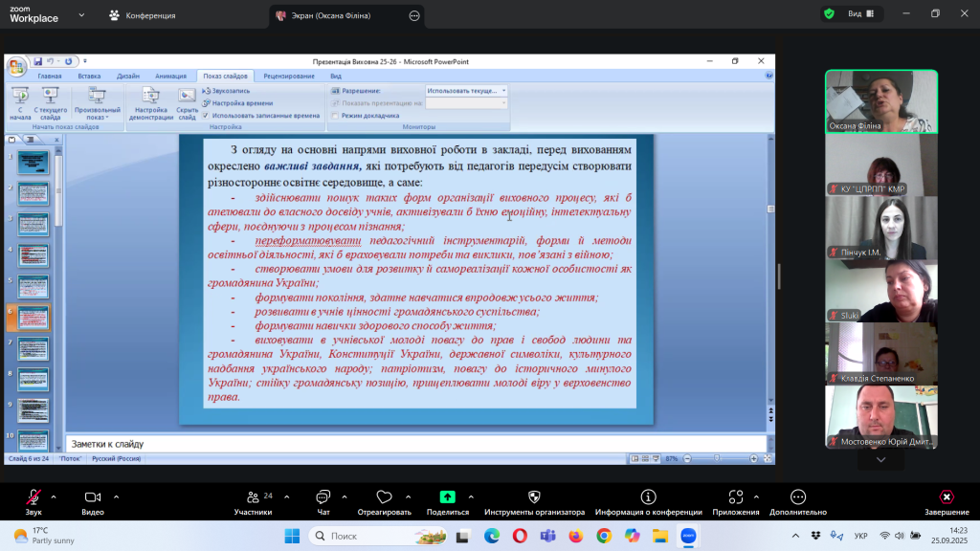Click the Отреагировать reactions heart icon
Screen dimensions: 980x551
coord(384,497)
